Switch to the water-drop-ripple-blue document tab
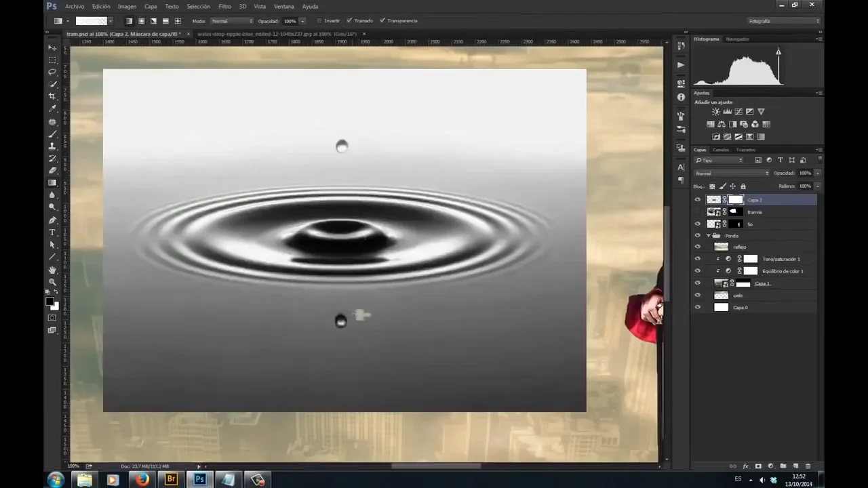This screenshot has width=868, height=488. (x=277, y=34)
